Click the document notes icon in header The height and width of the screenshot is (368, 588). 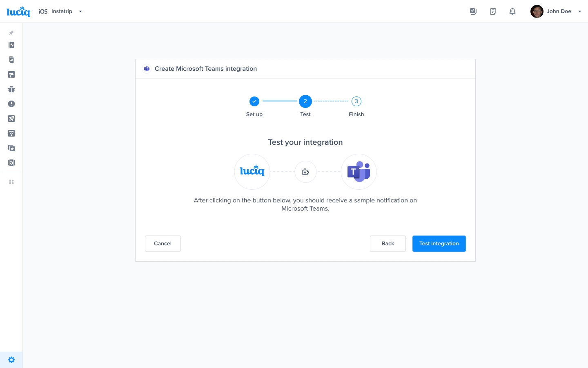click(x=493, y=11)
